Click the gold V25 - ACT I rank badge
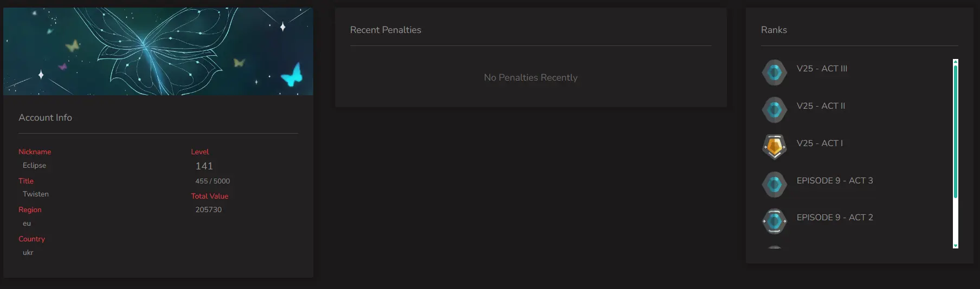 (775, 147)
